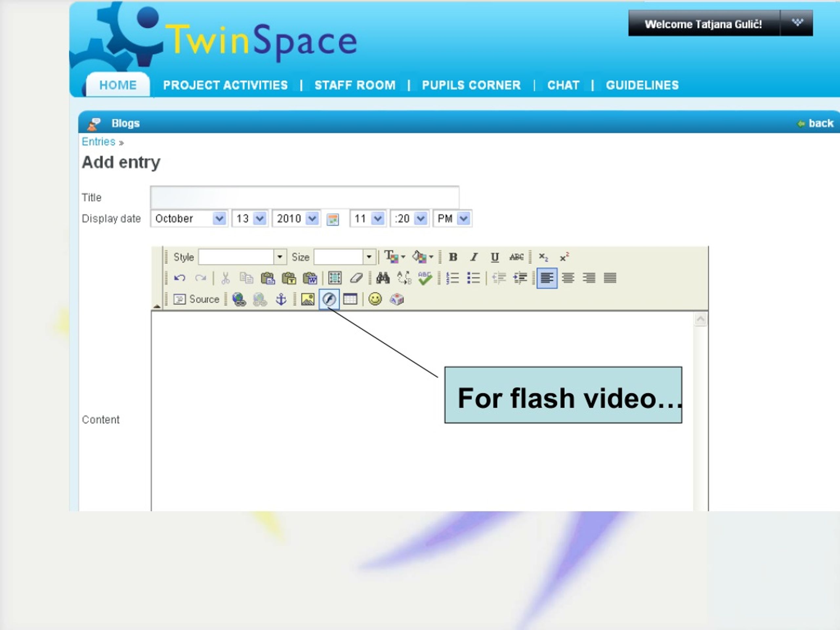Image resolution: width=840 pixels, height=630 pixels.
Task: Open the month dropdown showing October
Action: 189,219
